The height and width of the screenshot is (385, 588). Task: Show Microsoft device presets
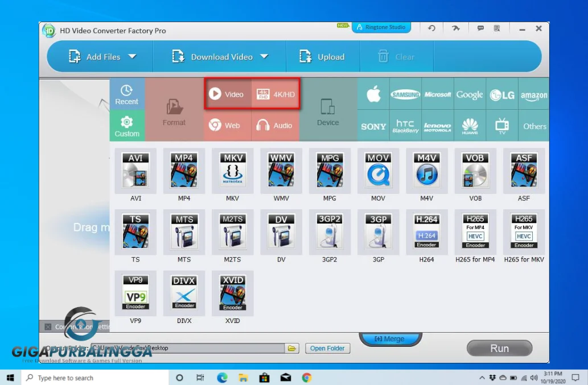[438, 94]
